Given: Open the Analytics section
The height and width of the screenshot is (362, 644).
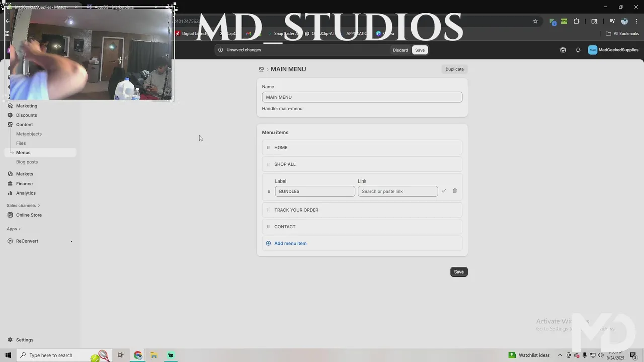Looking at the screenshot, I should (x=26, y=193).
